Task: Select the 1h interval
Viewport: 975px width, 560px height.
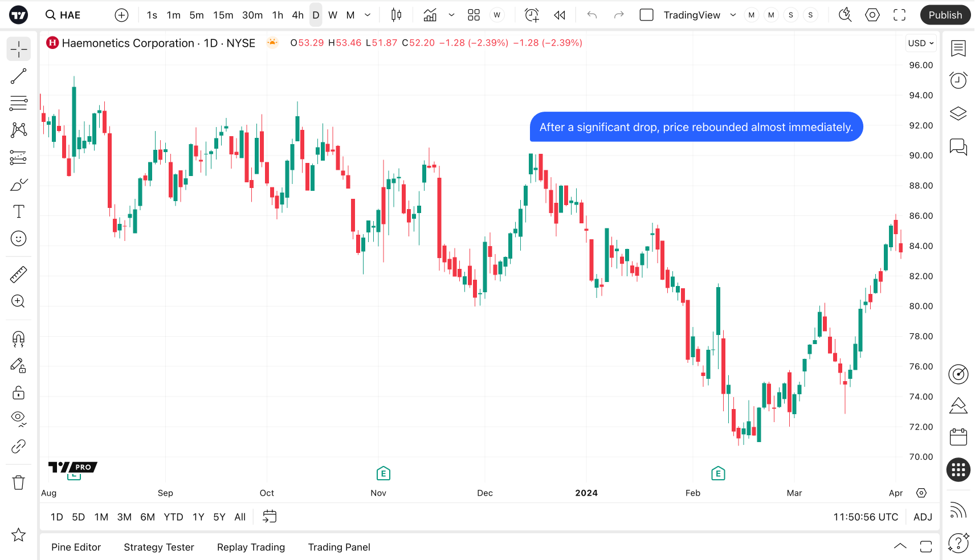Action: point(278,15)
